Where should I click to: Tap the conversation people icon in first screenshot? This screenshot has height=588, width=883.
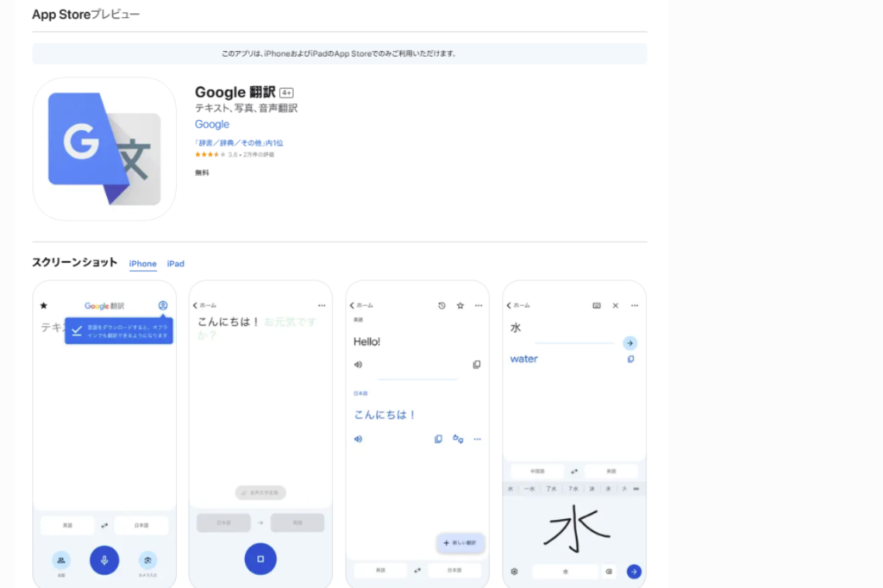[x=61, y=560]
